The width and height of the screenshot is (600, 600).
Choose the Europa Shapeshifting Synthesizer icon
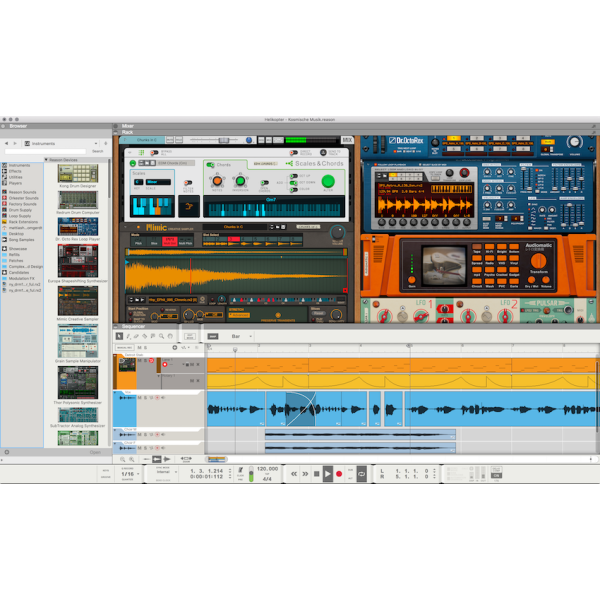[x=77, y=261]
